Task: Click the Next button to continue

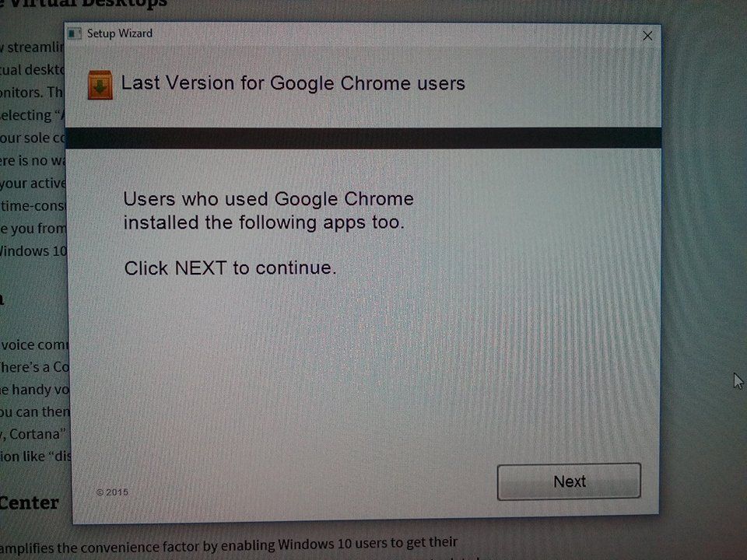Action: 569,481
